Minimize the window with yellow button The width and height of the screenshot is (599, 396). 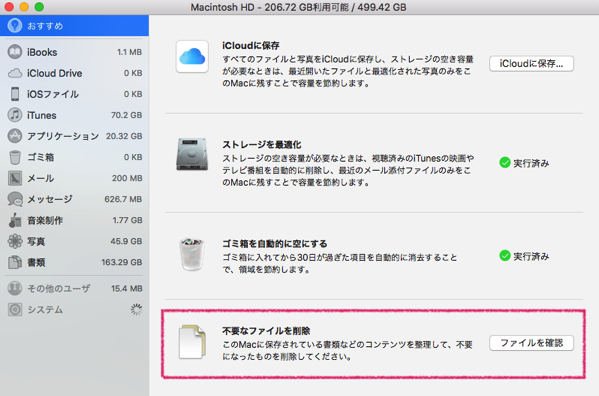[x=24, y=6]
